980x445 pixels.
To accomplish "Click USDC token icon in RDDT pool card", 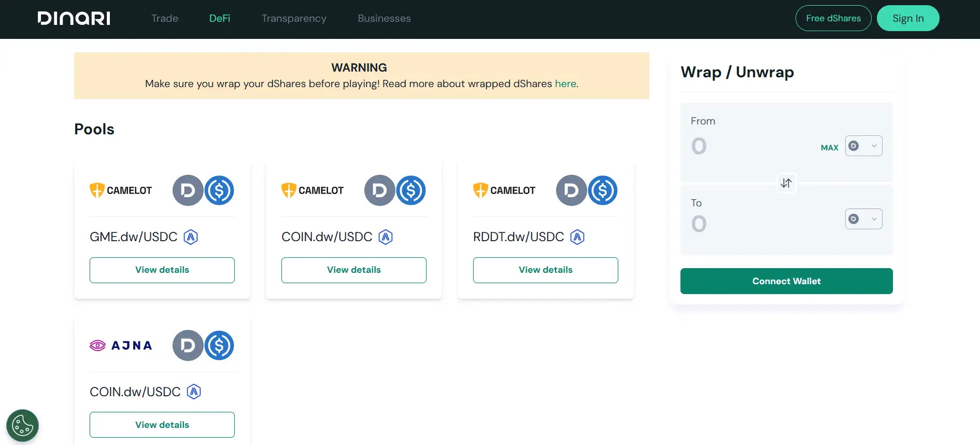I will coord(603,190).
